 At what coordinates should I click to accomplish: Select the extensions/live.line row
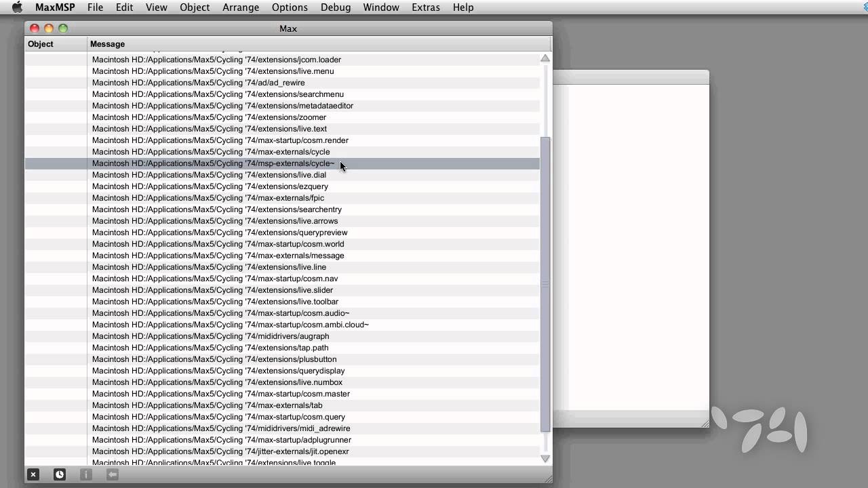(282, 267)
